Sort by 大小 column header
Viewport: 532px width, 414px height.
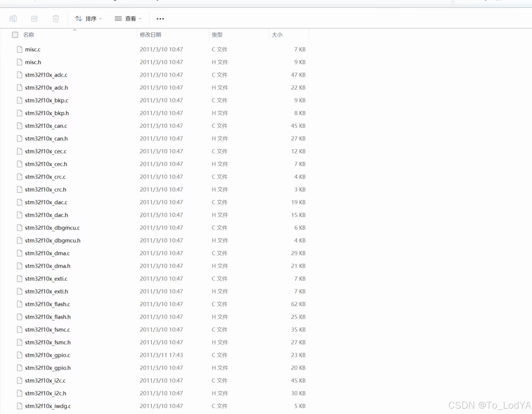click(277, 35)
